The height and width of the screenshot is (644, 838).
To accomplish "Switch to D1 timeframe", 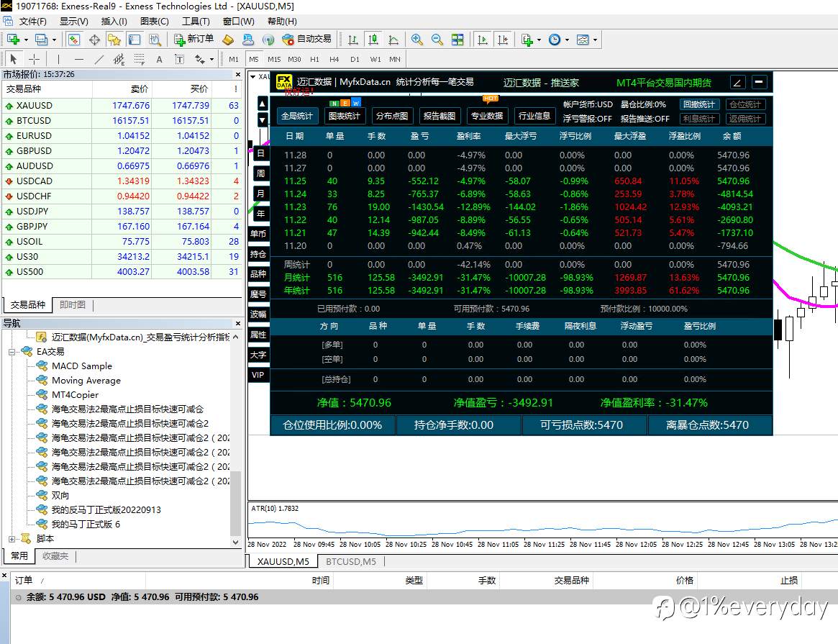I will tap(355, 59).
